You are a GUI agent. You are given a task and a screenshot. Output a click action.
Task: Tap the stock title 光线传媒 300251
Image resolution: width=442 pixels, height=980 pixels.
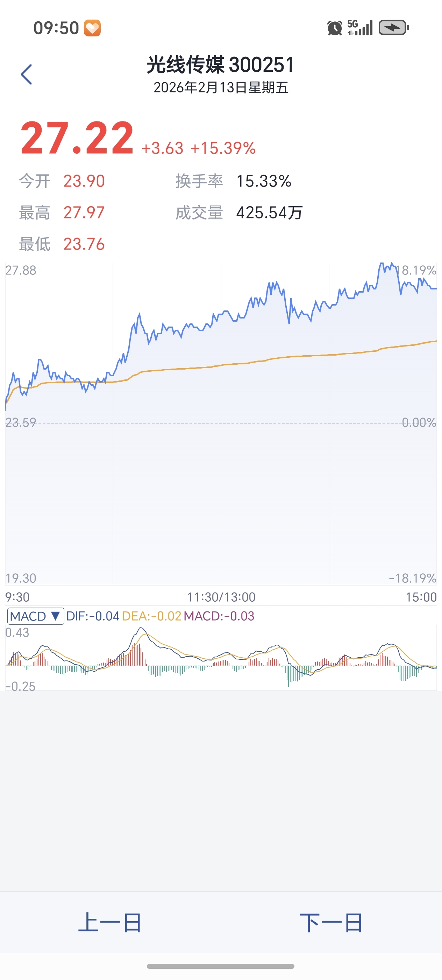[221, 64]
